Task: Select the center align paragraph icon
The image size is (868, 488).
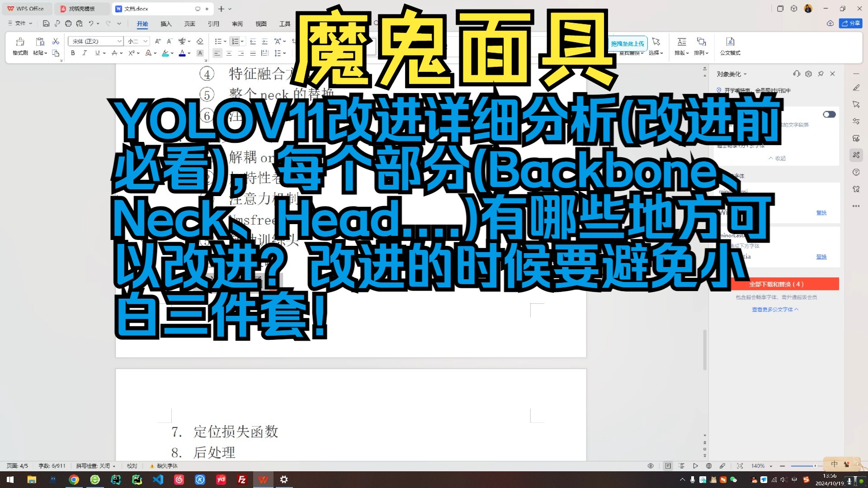Action: 229,53
